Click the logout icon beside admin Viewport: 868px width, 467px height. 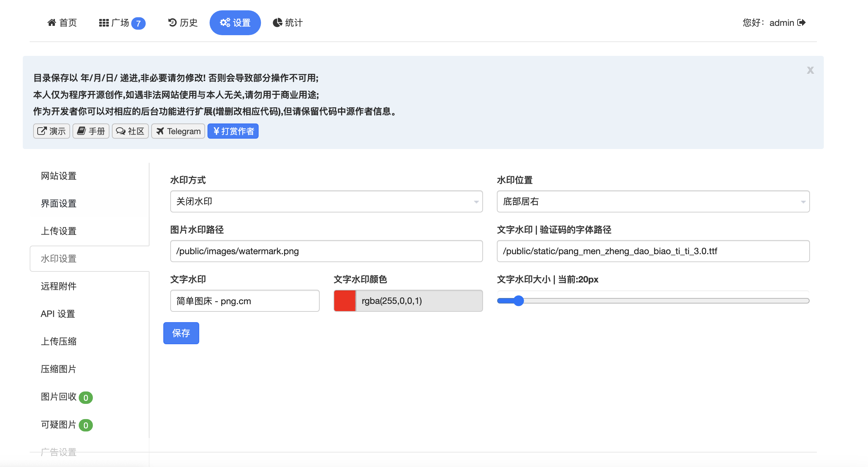[801, 23]
